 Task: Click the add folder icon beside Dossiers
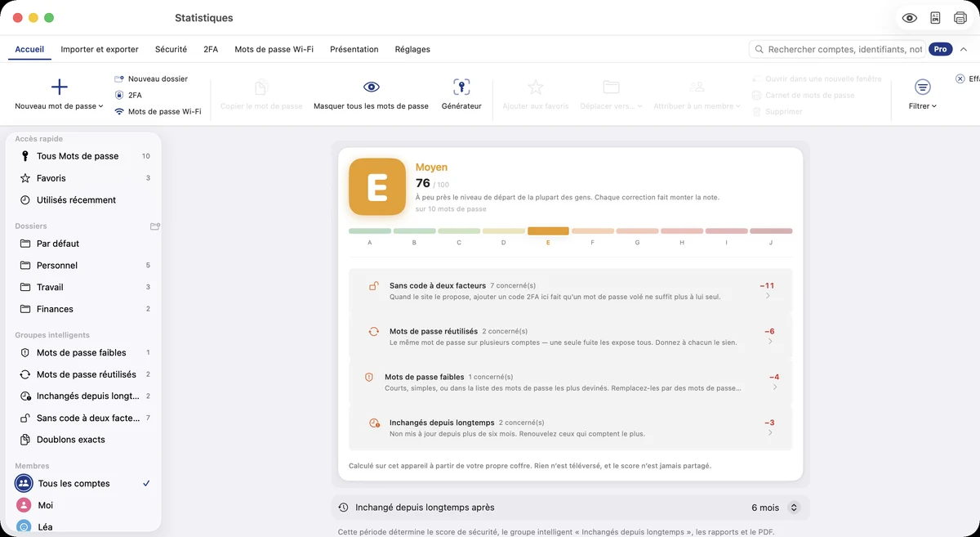[155, 226]
